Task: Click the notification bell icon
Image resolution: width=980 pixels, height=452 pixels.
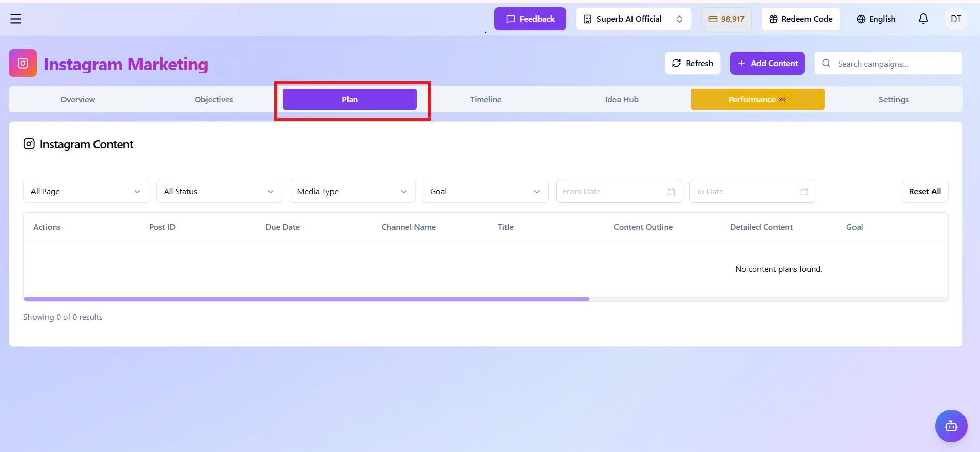Action: [x=923, y=19]
